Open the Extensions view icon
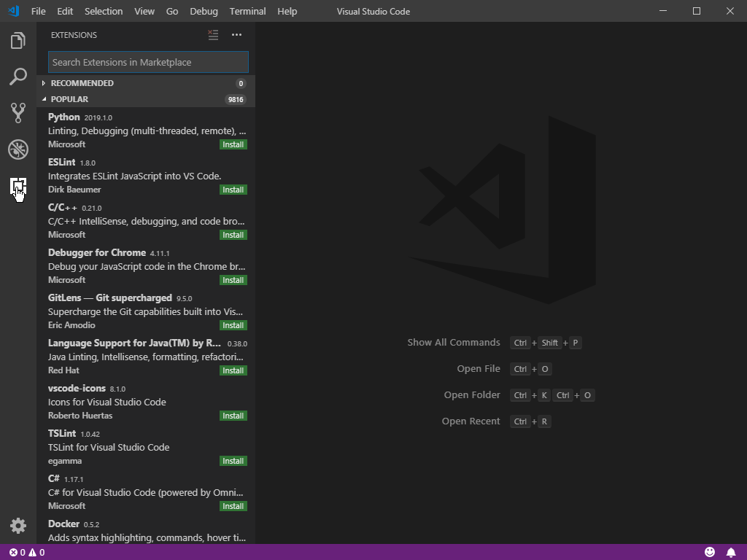Image resolution: width=747 pixels, height=560 pixels. (x=18, y=186)
